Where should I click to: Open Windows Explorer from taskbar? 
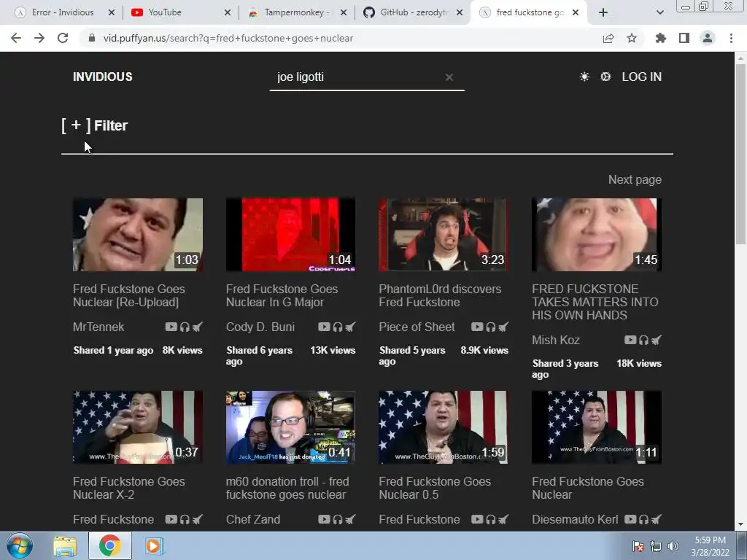[65, 545]
